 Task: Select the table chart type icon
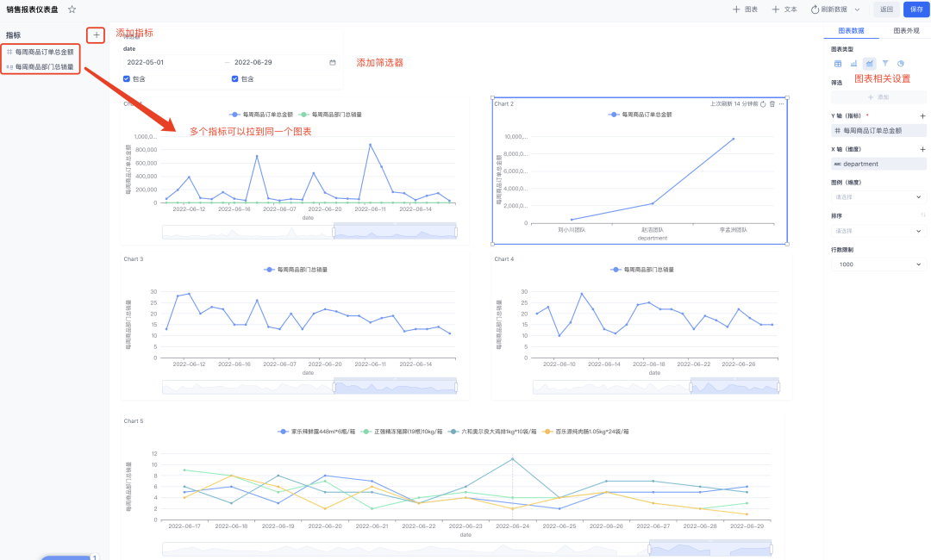point(838,64)
